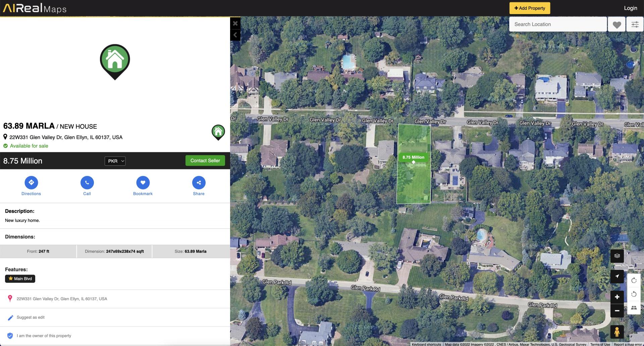Open the PKR currency dropdown
The width and height of the screenshot is (644, 346).
pyautogui.click(x=115, y=161)
